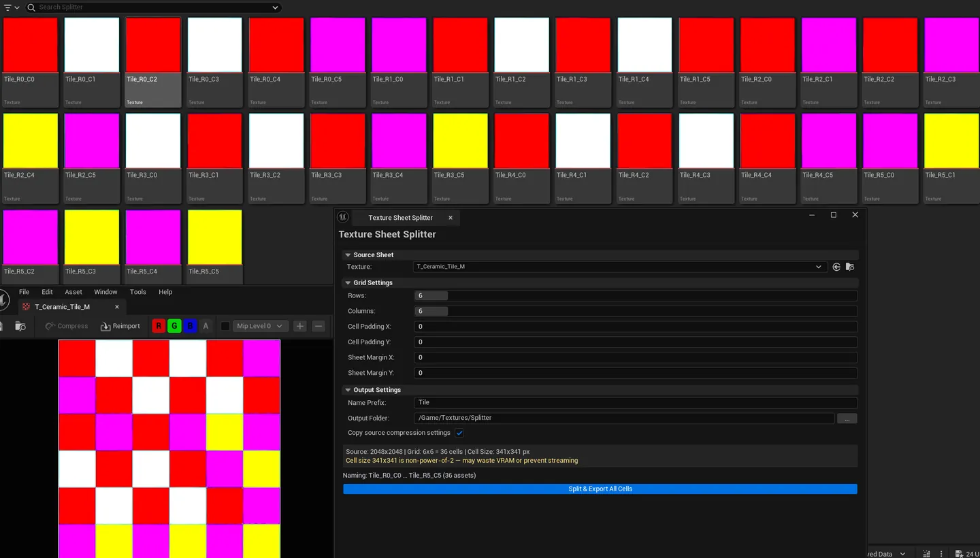Select the Tile_R0_C5 magenta texture
This screenshot has height=558, width=980.
tap(337, 62)
